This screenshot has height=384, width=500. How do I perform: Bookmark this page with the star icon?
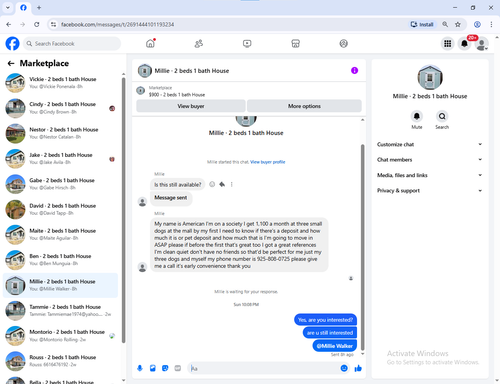[x=458, y=24]
